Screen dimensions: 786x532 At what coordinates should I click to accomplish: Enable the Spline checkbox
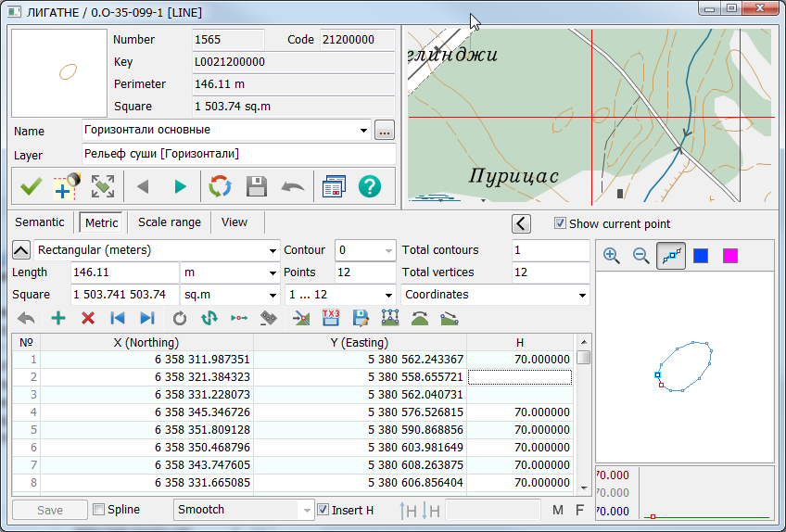[x=99, y=510]
